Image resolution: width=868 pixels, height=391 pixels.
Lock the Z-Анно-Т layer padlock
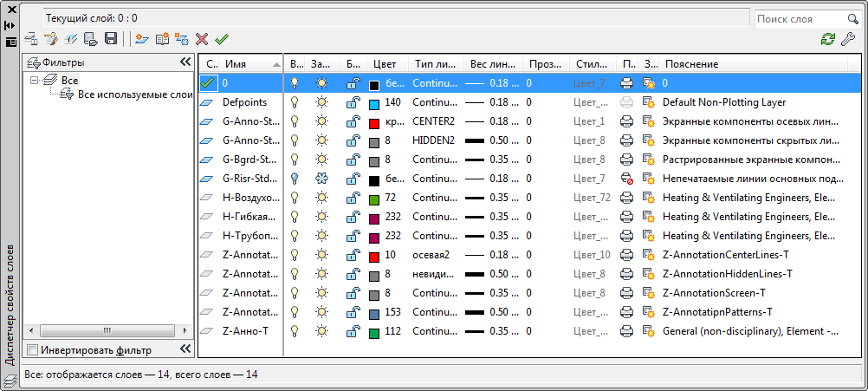(353, 331)
